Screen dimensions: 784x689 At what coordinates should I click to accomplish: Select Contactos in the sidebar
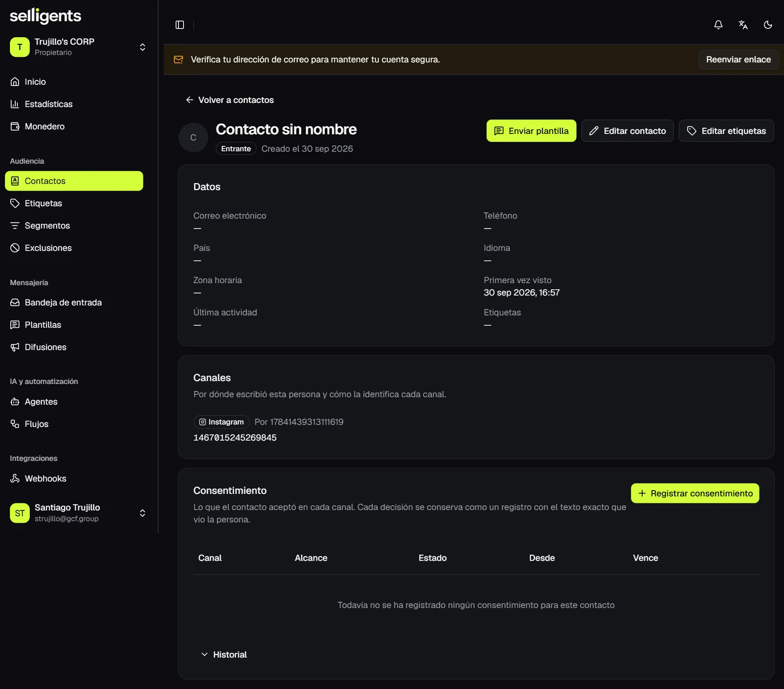74,181
